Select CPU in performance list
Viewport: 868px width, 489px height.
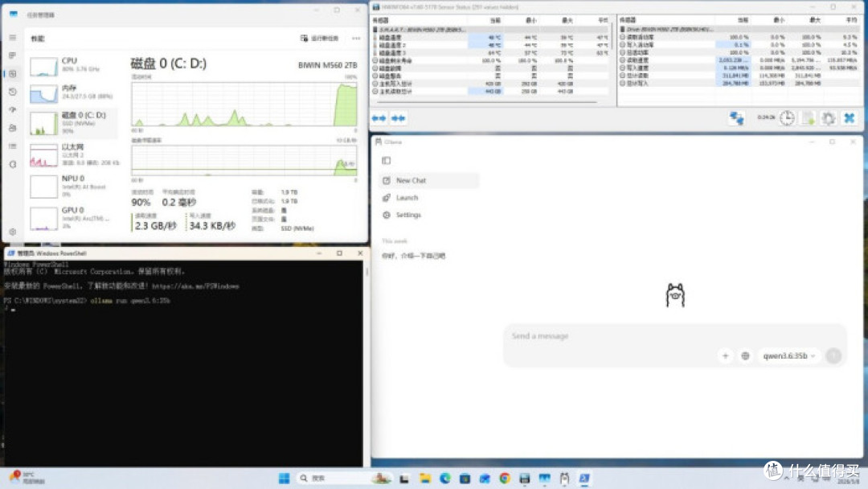pos(74,65)
